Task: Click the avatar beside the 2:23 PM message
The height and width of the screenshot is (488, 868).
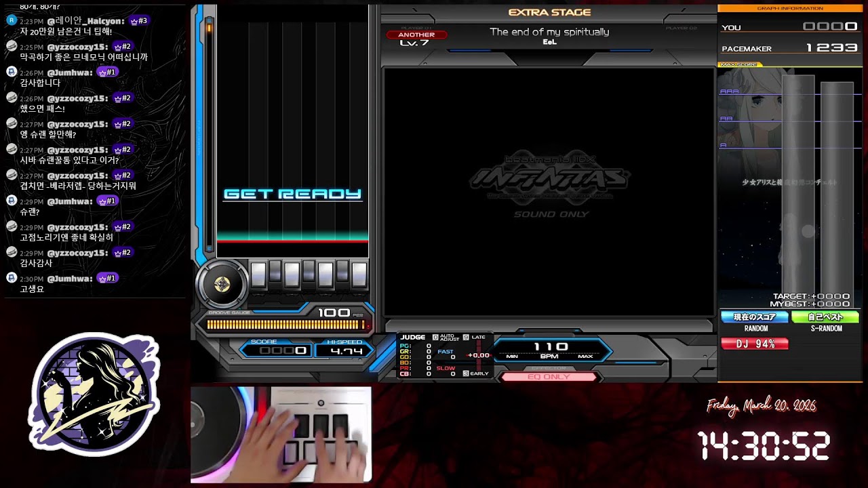Action: pos(12,20)
